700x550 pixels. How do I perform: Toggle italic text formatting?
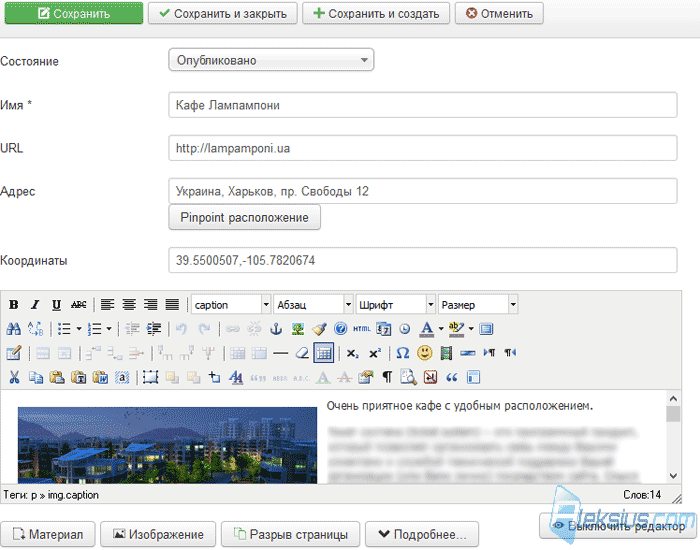click(35, 305)
